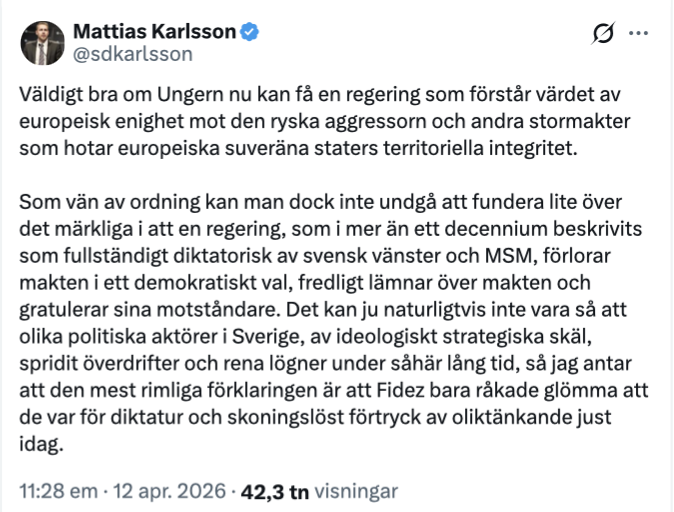Open the three-dot more options menu

coord(639,33)
